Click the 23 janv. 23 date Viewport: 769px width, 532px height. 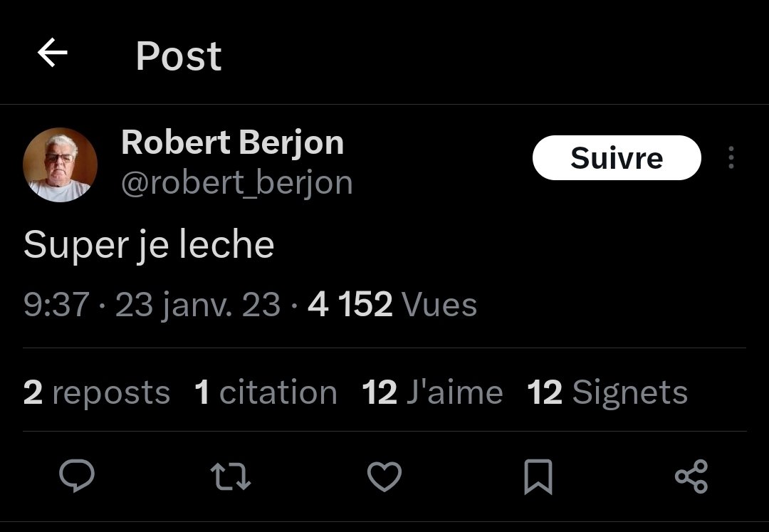tap(198, 305)
